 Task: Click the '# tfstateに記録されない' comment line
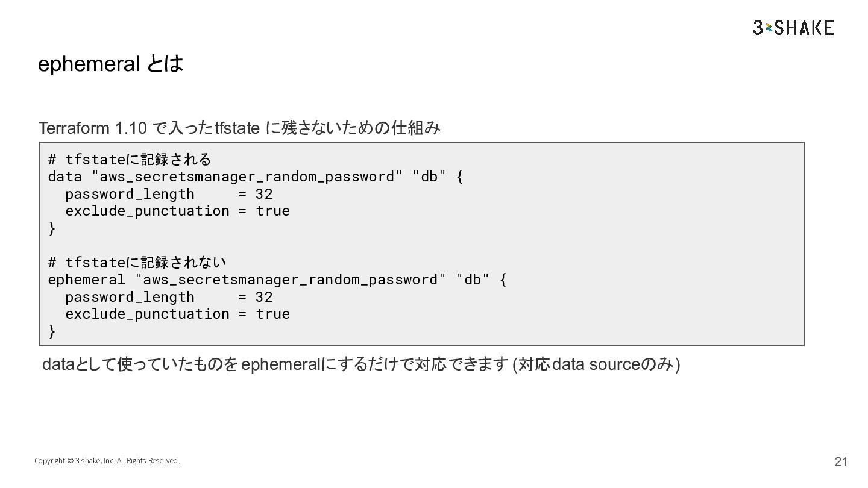coord(137,263)
